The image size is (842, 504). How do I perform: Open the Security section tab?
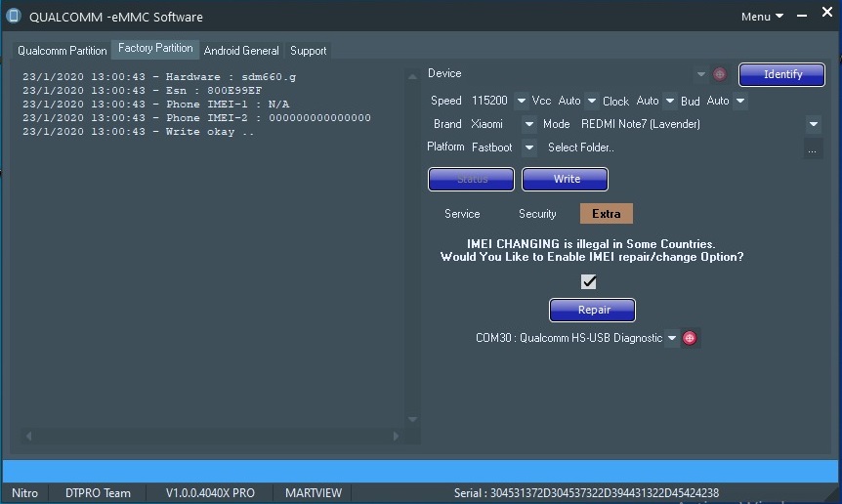tap(537, 214)
